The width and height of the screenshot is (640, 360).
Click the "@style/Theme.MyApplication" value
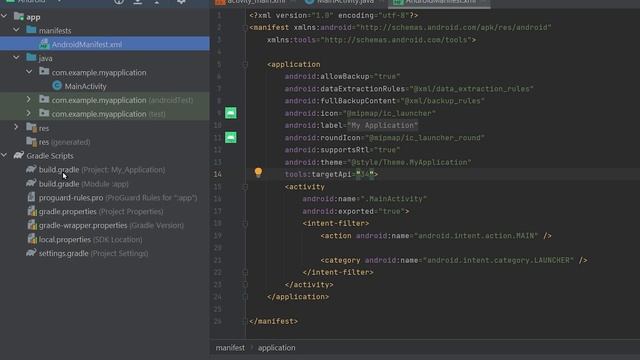click(409, 162)
